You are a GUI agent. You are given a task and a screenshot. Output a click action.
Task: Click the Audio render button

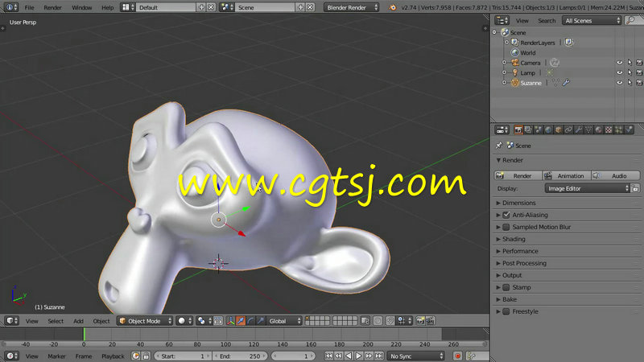pos(615,175)
